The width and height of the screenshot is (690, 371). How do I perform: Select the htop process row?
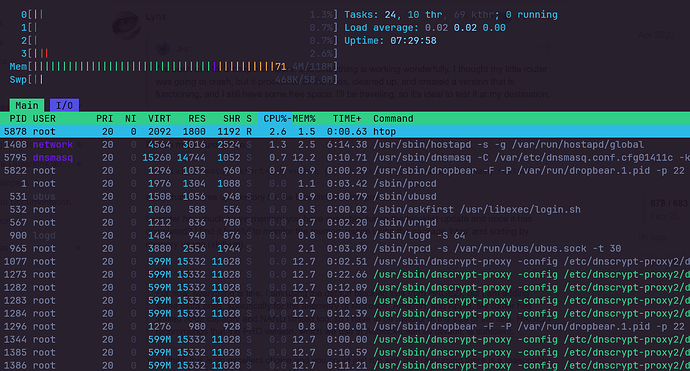pyautogui.click(x=345, y=132)
